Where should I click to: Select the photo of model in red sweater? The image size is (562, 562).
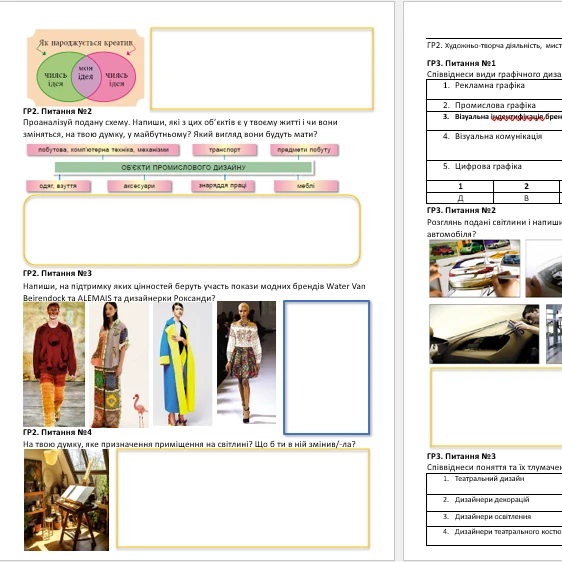click(54, 364)
